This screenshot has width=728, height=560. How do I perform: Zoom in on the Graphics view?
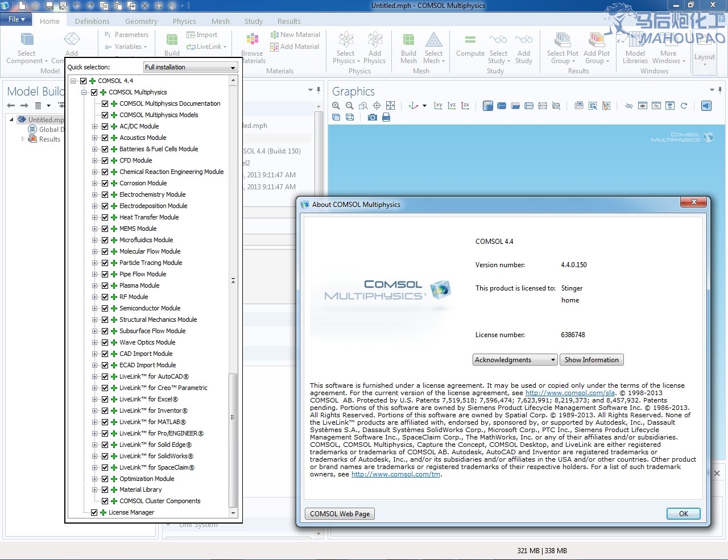336,106
